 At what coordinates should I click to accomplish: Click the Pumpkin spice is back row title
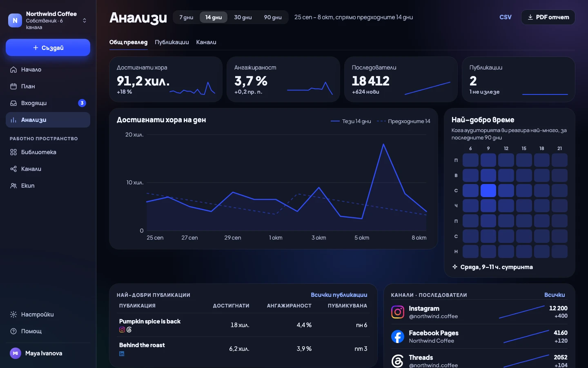point(150,321)
